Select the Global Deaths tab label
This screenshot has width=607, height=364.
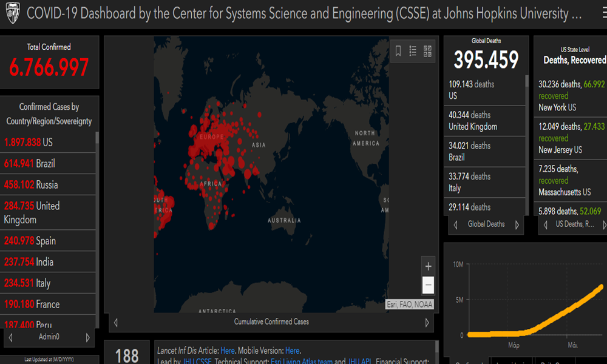pos(486,224)
